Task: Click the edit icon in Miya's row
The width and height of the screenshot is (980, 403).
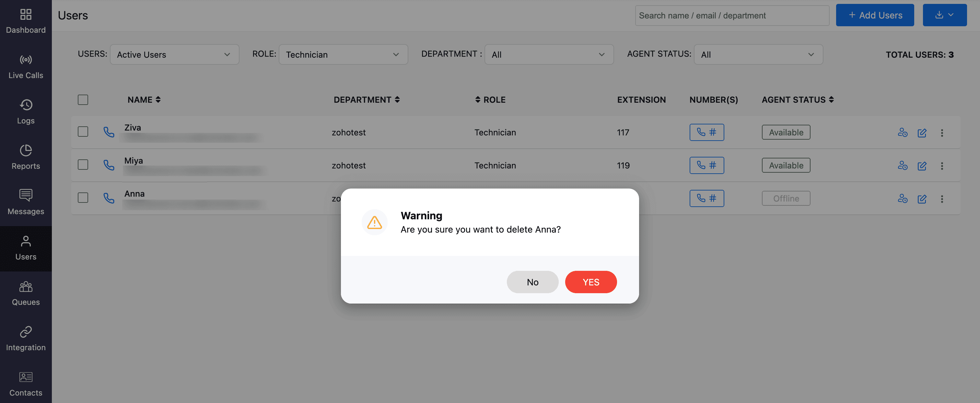Action: tap(921, 166)
